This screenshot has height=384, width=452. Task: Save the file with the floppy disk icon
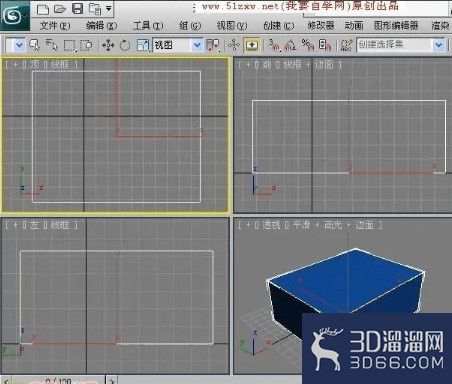(x=78, y=9)
